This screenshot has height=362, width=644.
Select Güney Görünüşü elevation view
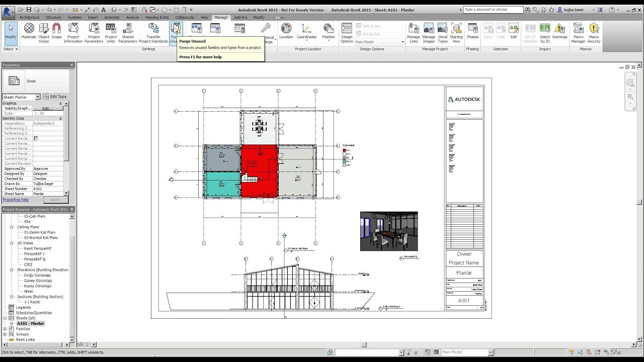pos(37,281)
